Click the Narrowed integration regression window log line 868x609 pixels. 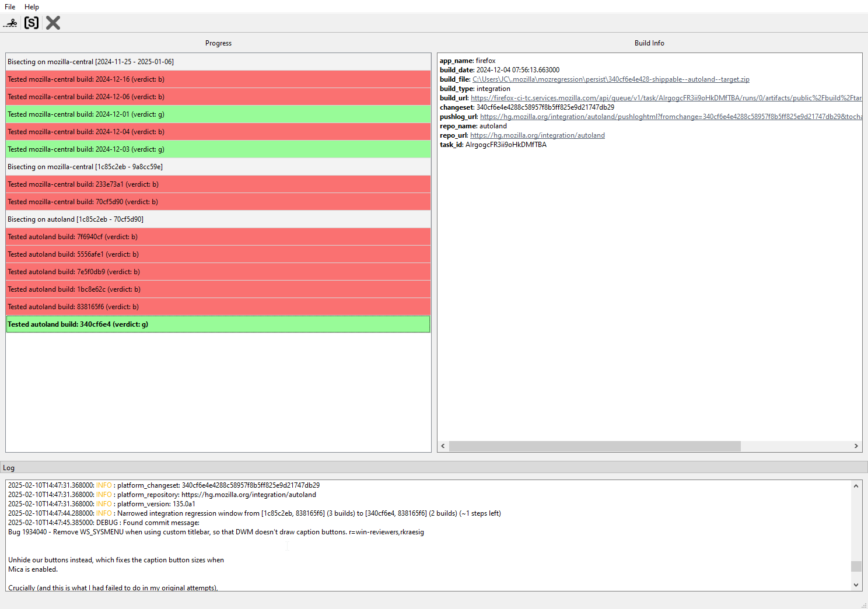tap(254, 513)
